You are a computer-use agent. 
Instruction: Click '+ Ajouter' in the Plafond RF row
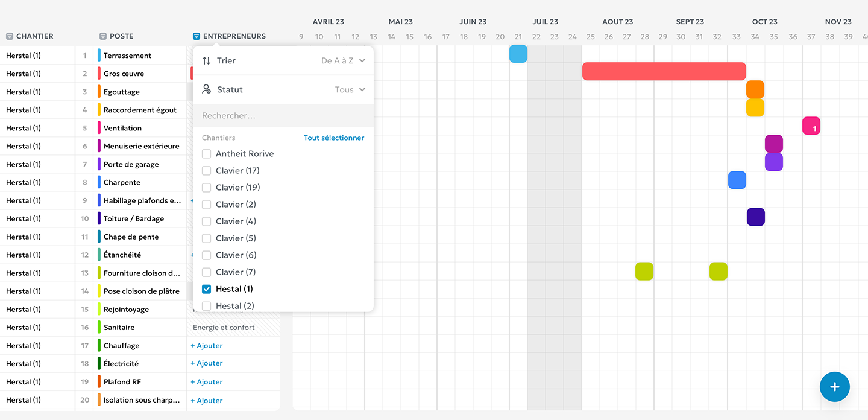[x=207, y=382]
